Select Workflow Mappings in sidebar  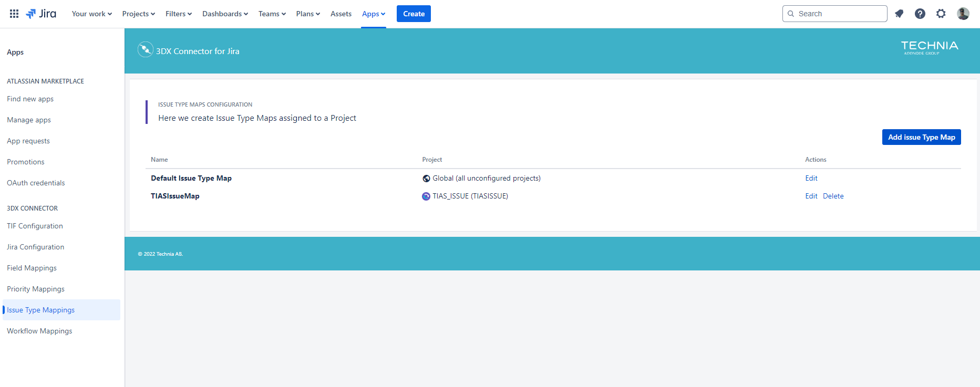[39, 331]
